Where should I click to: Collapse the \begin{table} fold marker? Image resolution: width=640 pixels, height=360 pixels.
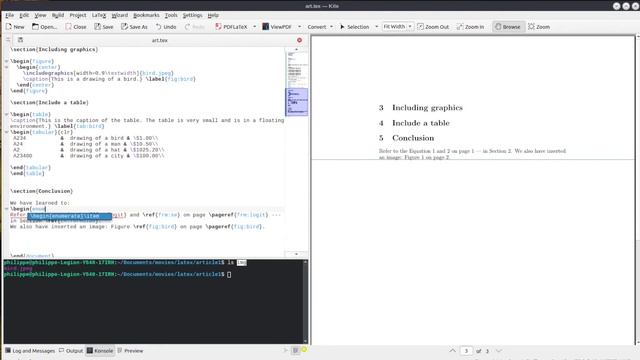[7, 114]
